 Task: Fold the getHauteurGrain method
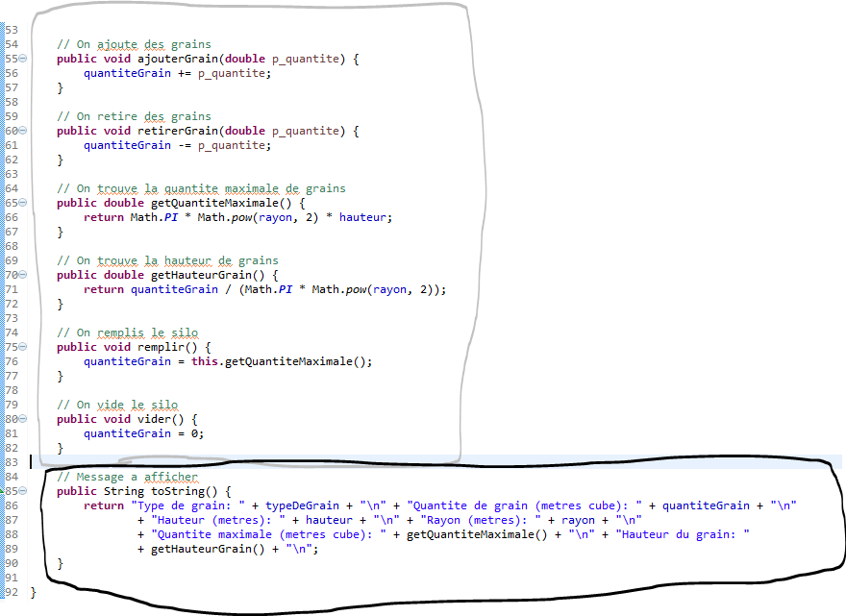(23, 275)
